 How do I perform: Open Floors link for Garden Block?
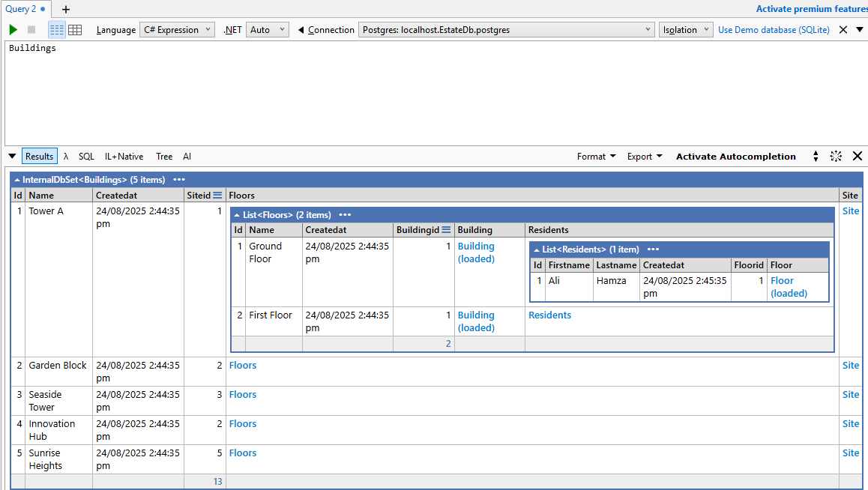pyautogui.click(x=242, y=365)
